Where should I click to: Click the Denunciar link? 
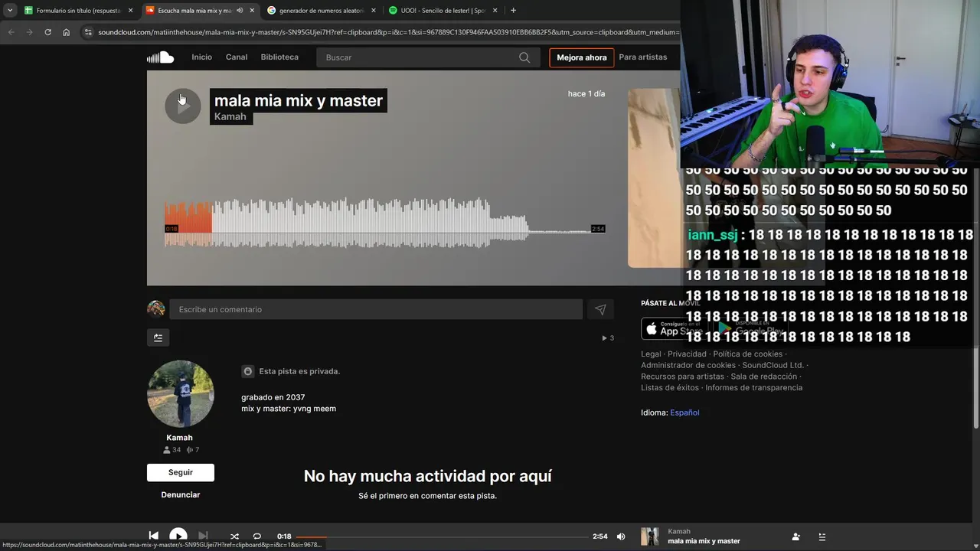click(x=181, y=494)
